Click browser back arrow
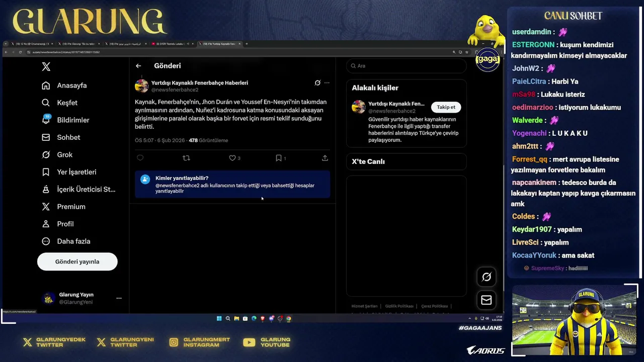 pos(6,52)
